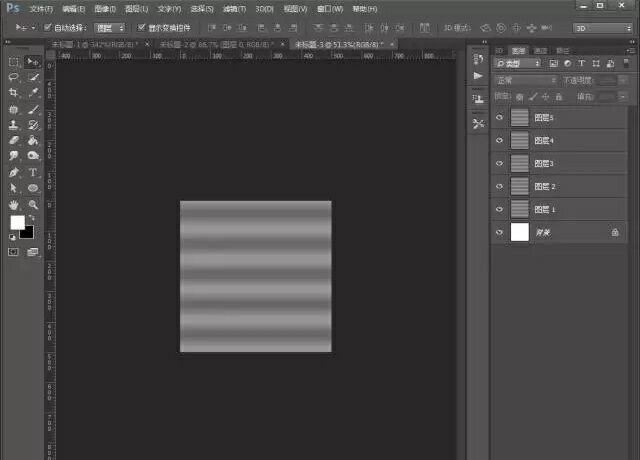Select the Pen tool
This screenshot has height=460, width=640.
[14, 172]
